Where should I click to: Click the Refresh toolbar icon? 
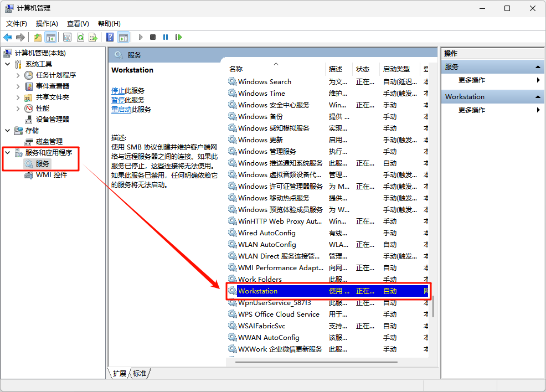tap(80, 37)
